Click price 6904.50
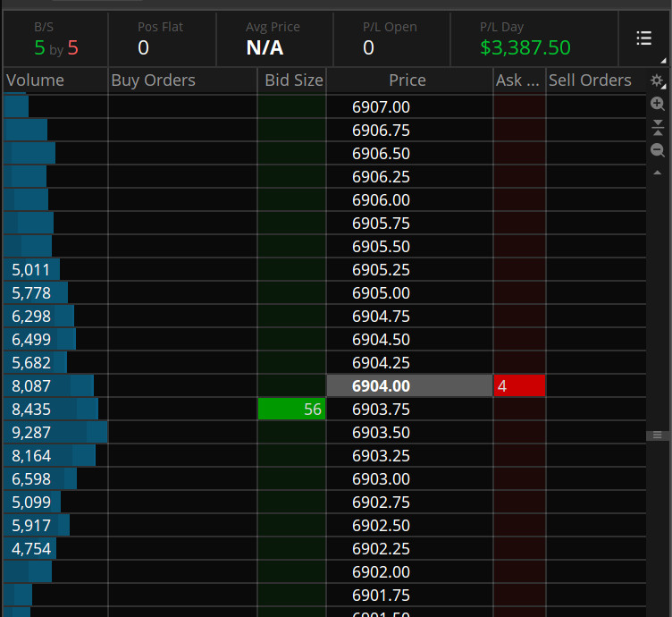Image resolution: width=672 pixels, height=617 pixels. coord(381,340)
